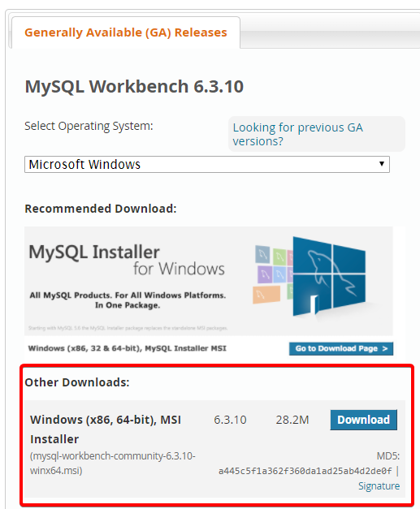Click the Windows logo graphic in banner
420x509 pixels.
click(329, 276)
